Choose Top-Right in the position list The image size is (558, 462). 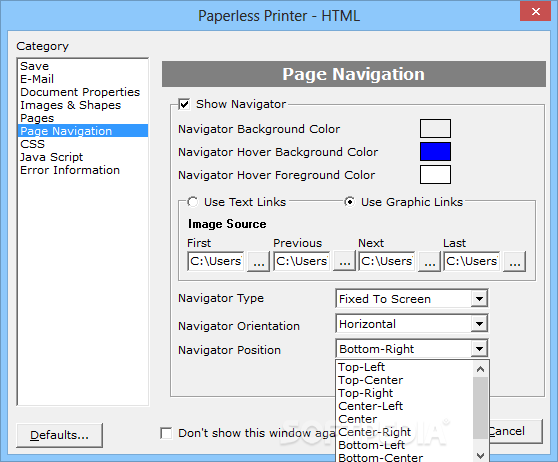pyautogui.click(x=405, y=393)
